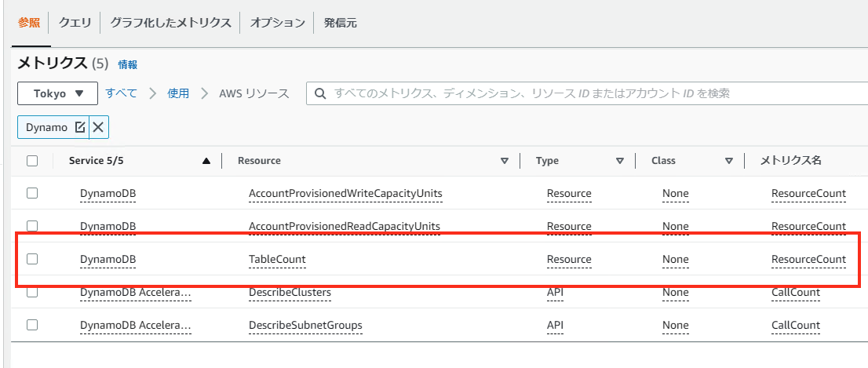The image size is (868, 368).
Task: Click the 使用 breadcrumb link
Action: coord(178,93)
